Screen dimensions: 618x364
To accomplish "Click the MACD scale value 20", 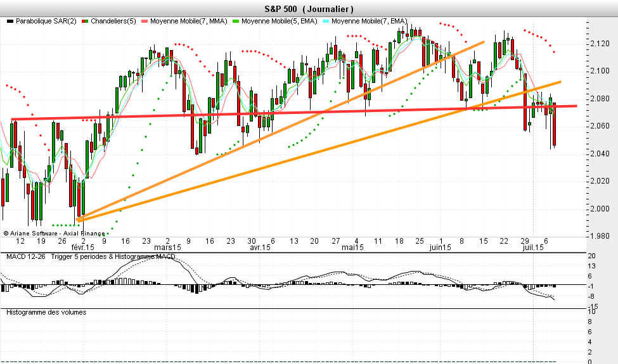I will pyautogui.click(x=591, y=256).
